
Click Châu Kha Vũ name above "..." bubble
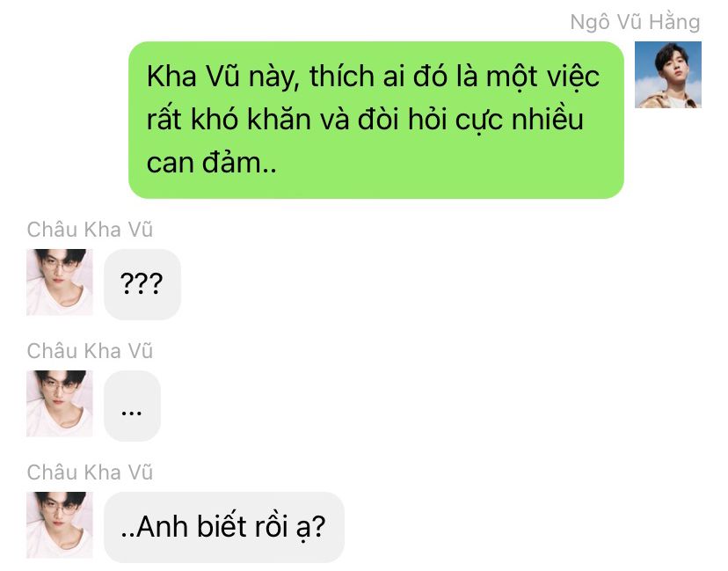coord(90,351)
